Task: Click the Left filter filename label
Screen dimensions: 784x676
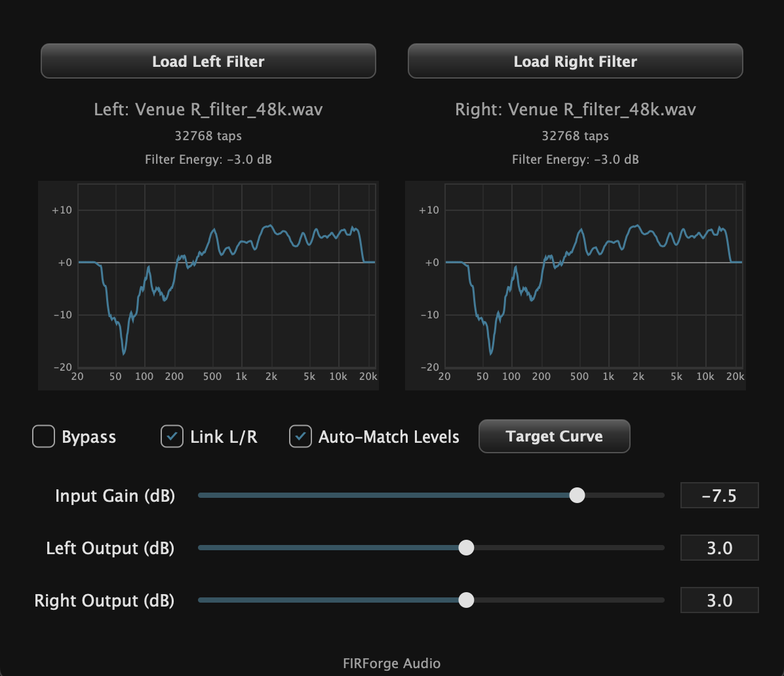Action: pos(208,109)
